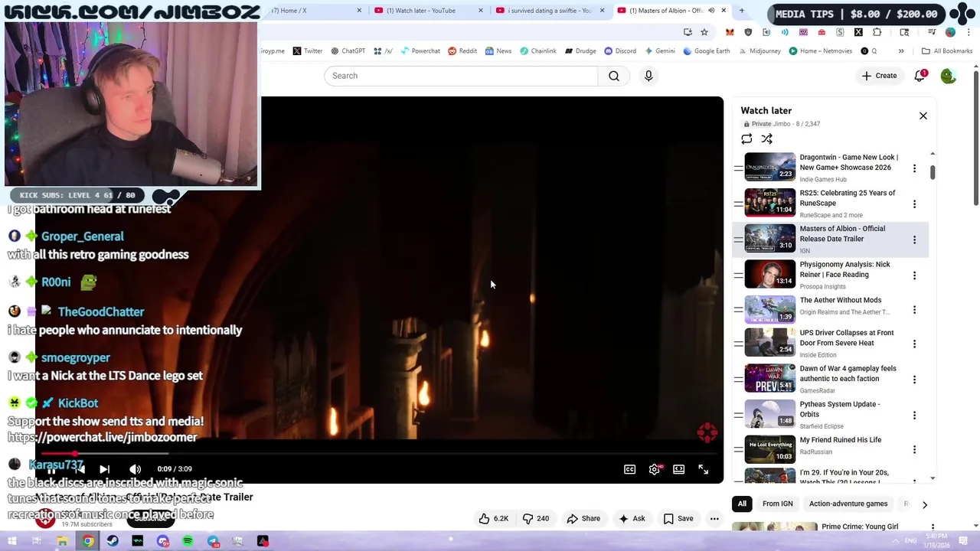The image size is (980, 551).
Task: Toggle closed captions on the video player
Action: point(629,469)
